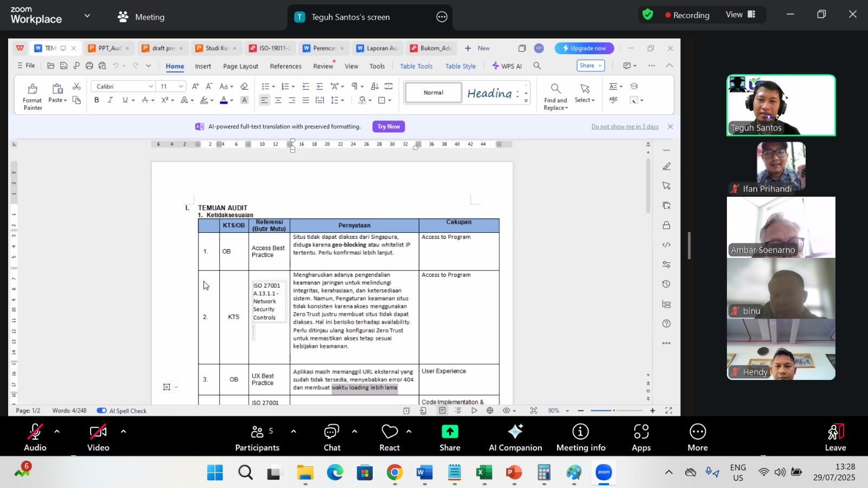This screenshot has width=868, height=488.
Task: Click the encryption shield icon
Action: coord(648,15)
